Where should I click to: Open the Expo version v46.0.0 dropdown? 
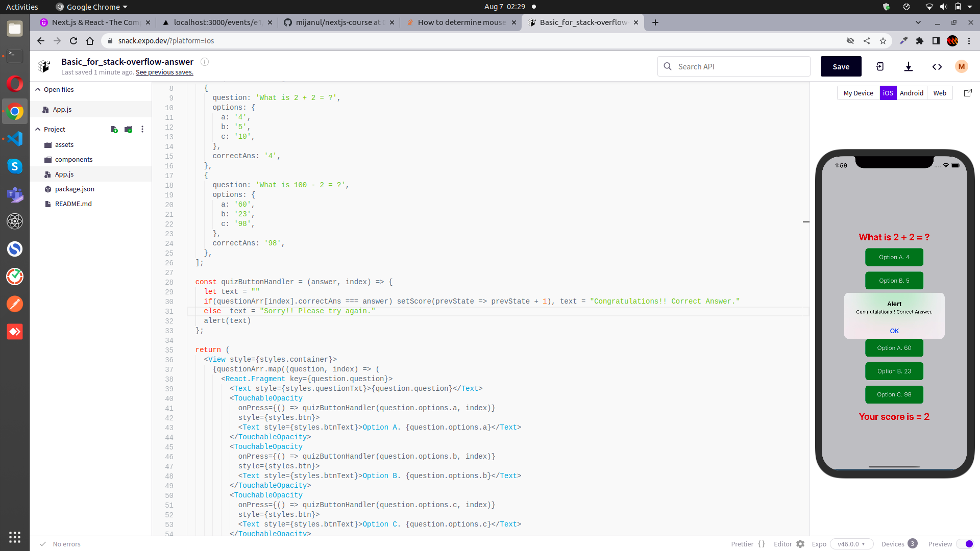coord(851,544)
